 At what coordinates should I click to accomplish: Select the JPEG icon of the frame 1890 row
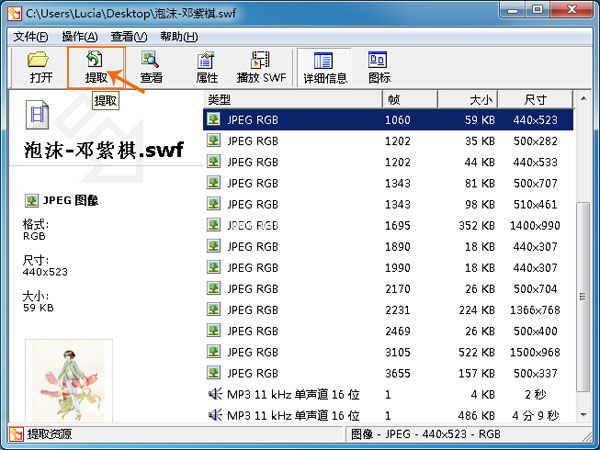click(x=214, y=246)
